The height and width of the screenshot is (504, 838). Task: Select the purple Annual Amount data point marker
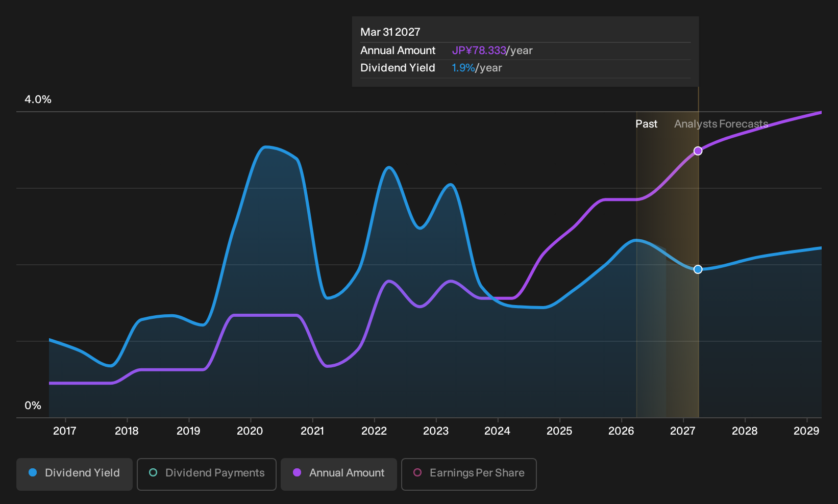coord(698,151)
